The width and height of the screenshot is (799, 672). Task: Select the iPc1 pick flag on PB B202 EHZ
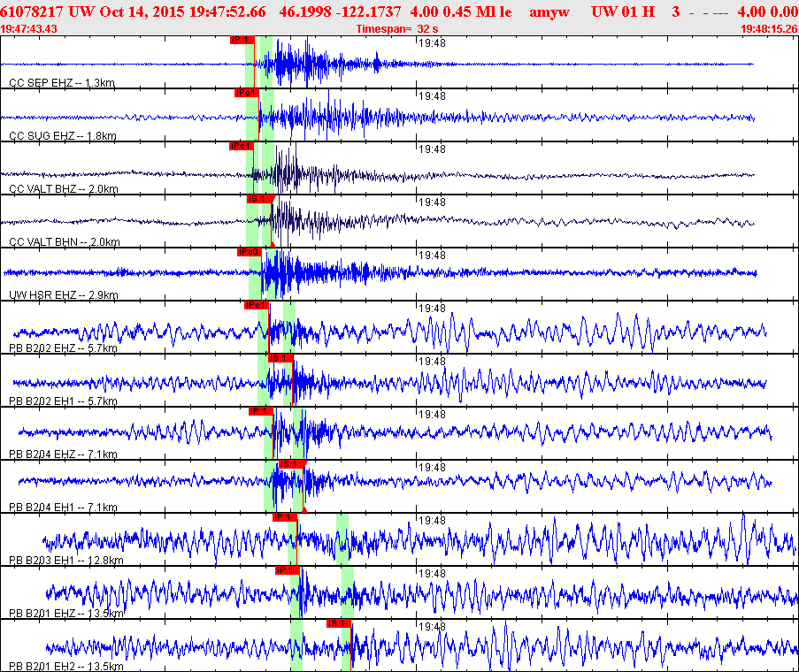tap(257, 305)
